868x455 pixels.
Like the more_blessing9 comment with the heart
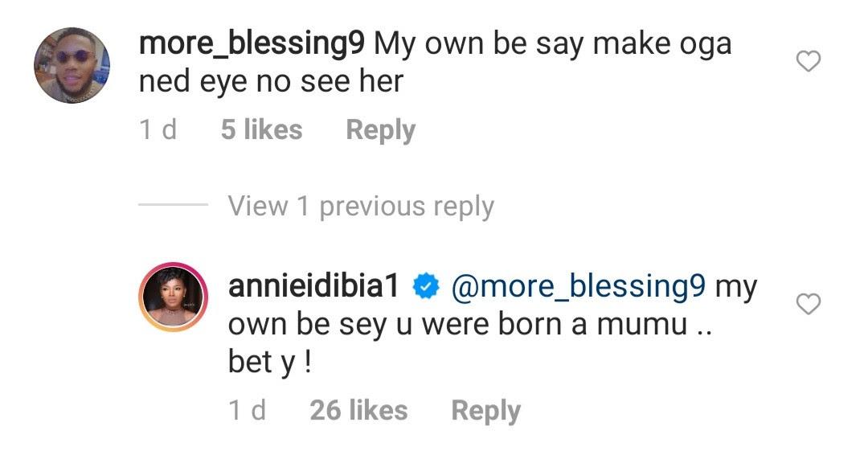[x=808, y=61]
